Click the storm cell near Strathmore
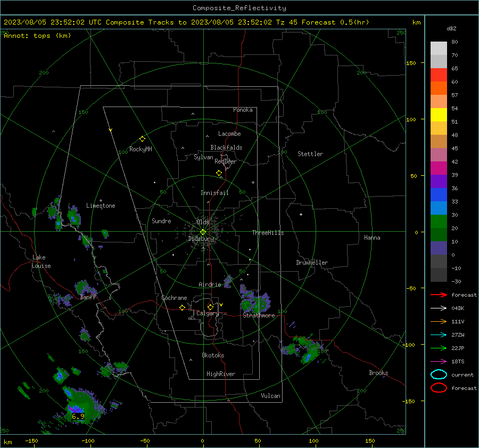Image resolution: width=479 pixels, height=448 pixels. click(x=255, y=302)
